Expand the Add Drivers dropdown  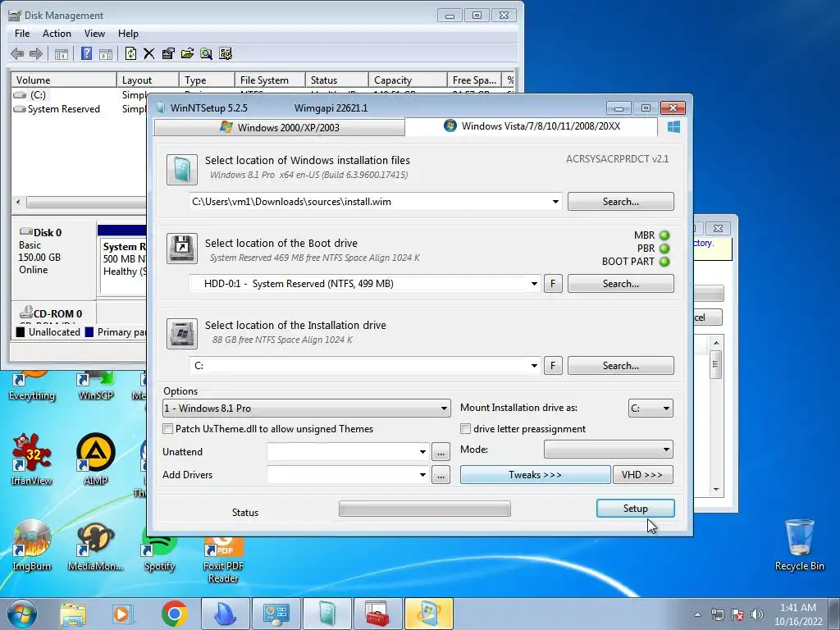point(422,475)
